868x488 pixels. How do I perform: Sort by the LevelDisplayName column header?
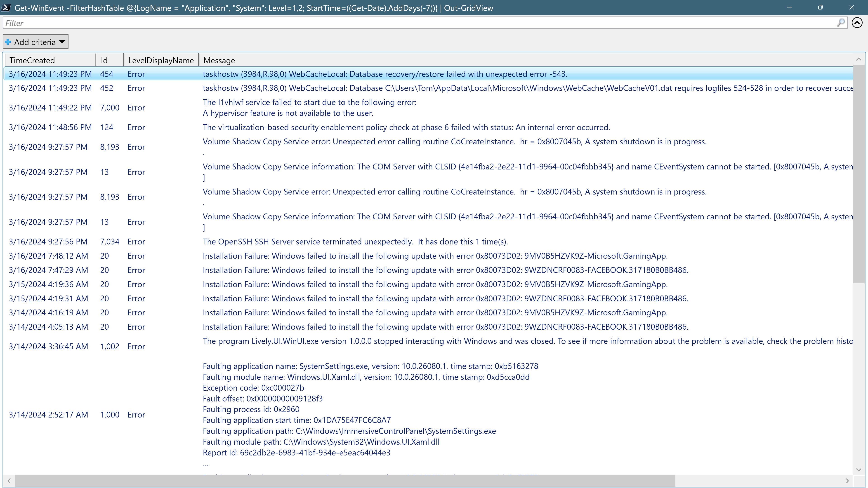tap(161, 60)
